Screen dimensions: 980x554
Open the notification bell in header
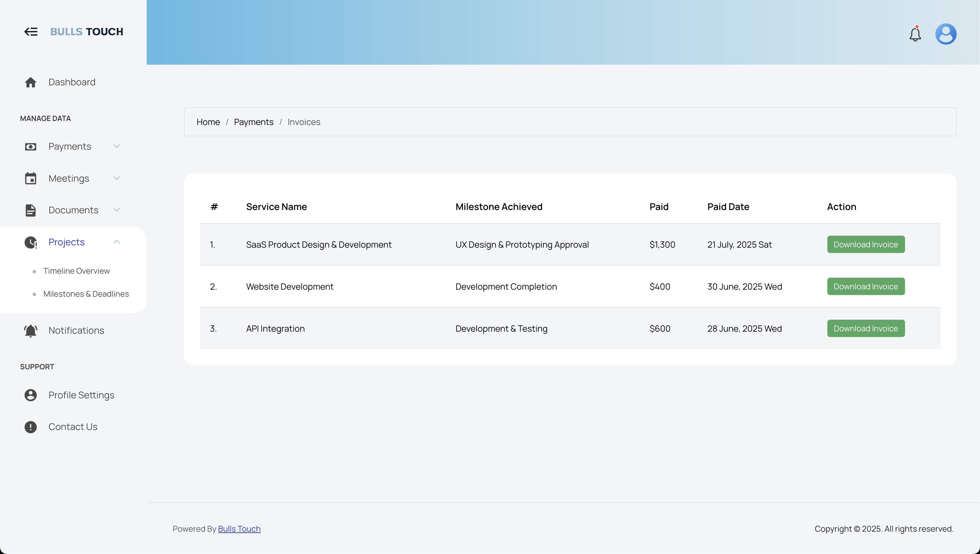pyautogui.click(x=915, y=34)
